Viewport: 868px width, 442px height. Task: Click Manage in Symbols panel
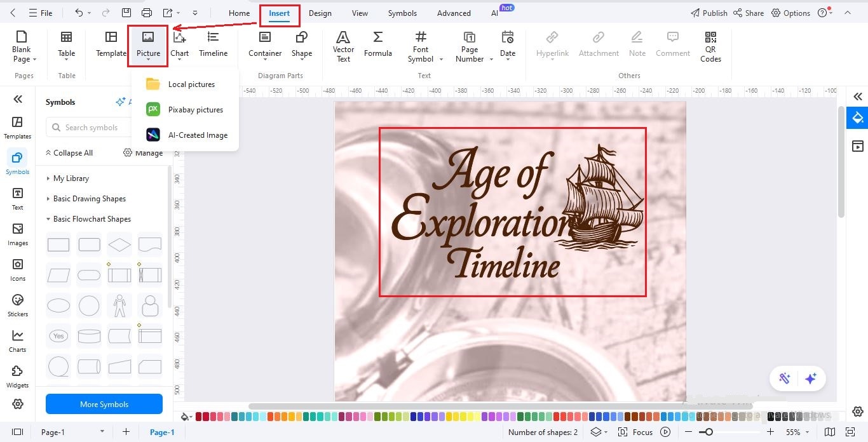pyautogui.click(x=143, y=153)
